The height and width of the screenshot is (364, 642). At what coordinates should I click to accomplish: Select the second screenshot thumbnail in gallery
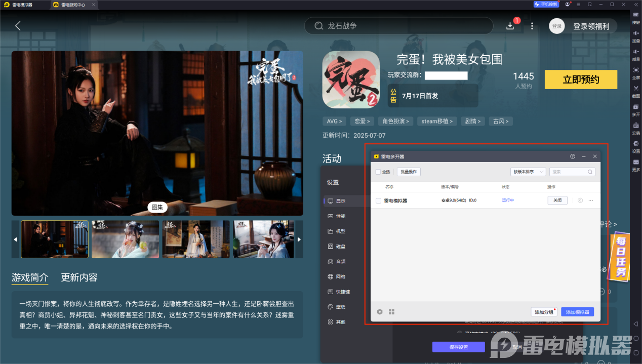tap(125, 239)
